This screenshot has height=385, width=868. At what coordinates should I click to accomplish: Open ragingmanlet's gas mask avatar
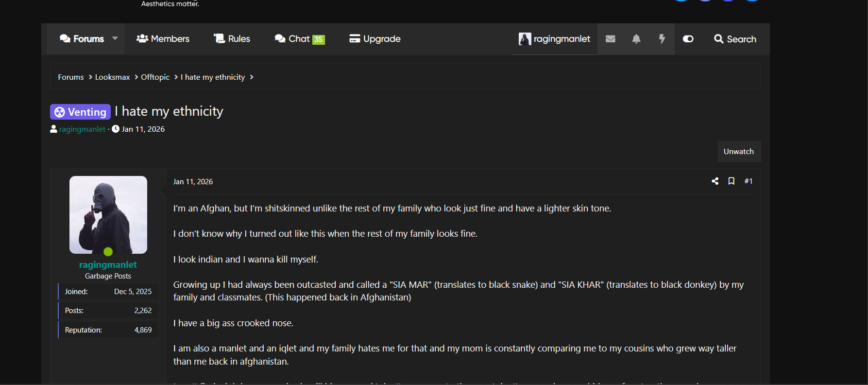(x=108, y=215)
